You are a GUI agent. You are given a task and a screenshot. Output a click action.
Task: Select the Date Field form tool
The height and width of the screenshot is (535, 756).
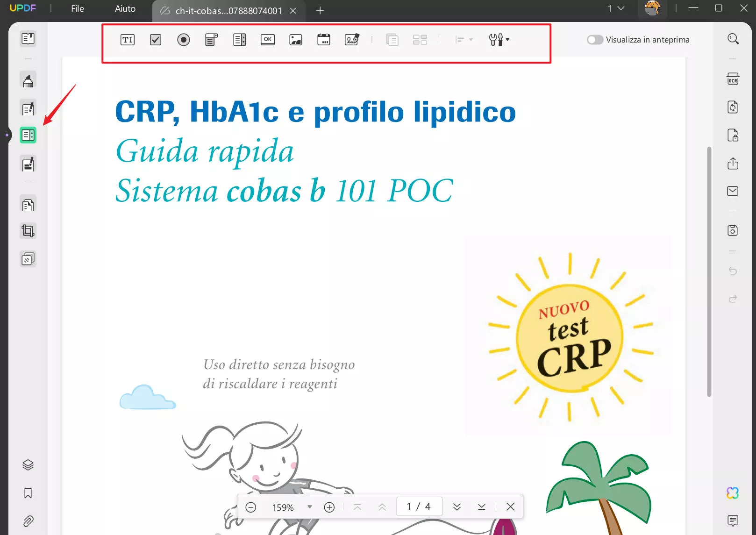pyautogui.click(x=324, y=40)
